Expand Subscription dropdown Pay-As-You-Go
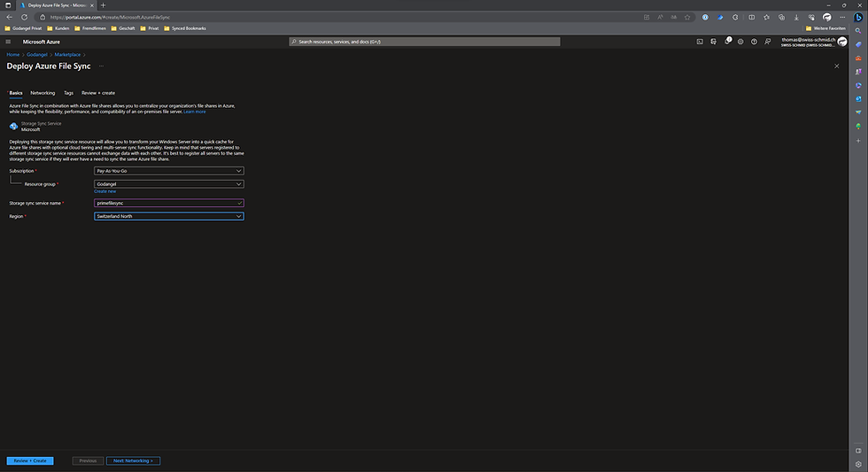The height and width of the screenshot is (472, 868). (169, 171)
